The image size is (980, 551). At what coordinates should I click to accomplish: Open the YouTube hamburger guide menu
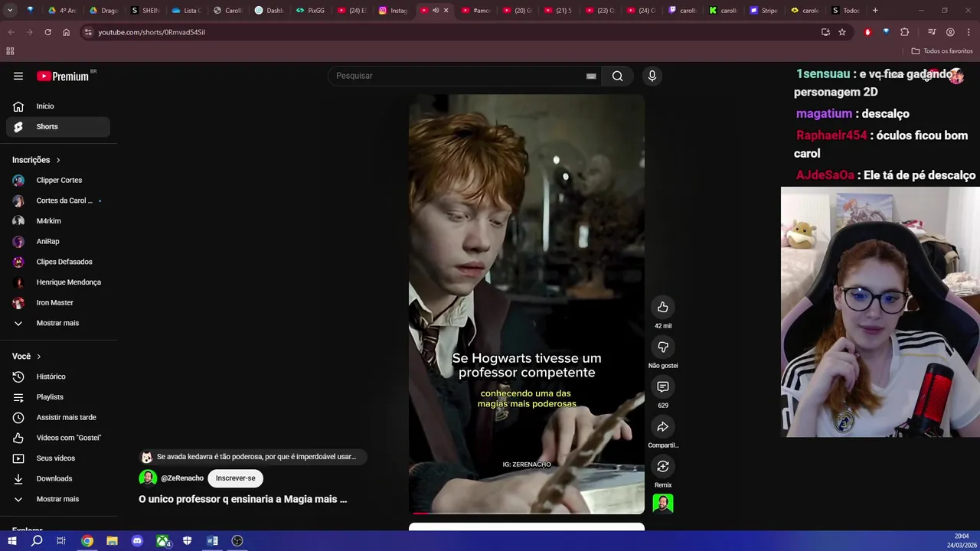coord(18,76)
